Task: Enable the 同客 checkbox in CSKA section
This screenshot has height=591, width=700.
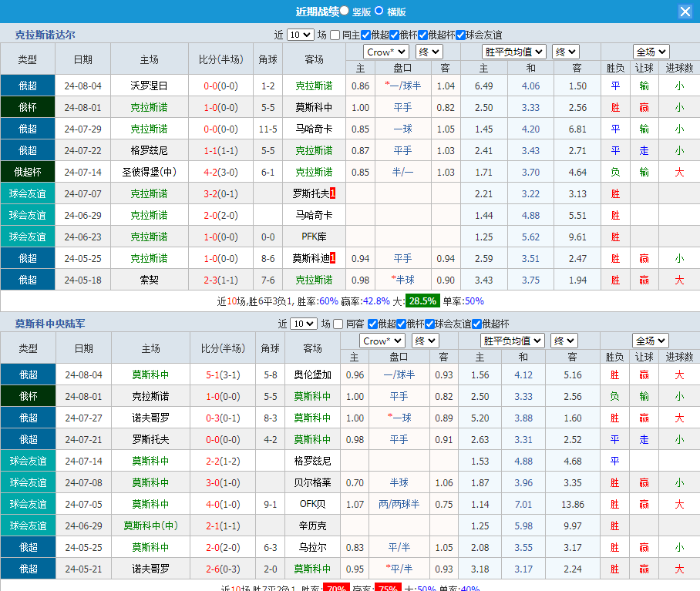Action: tap(337, 324)
